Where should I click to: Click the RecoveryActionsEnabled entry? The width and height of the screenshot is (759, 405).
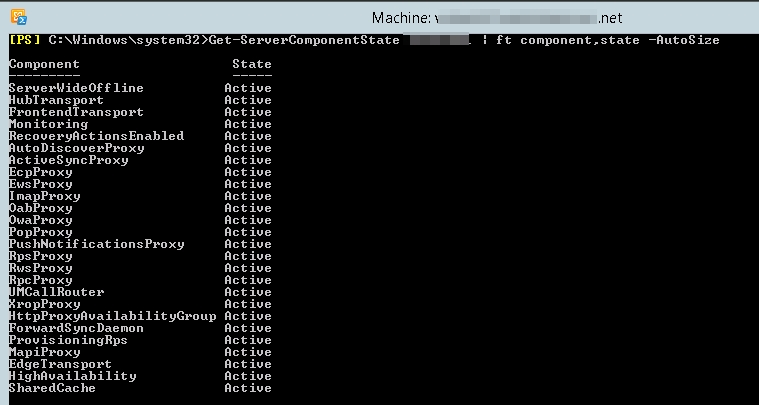pyautogui.click(x=96, y=136)
